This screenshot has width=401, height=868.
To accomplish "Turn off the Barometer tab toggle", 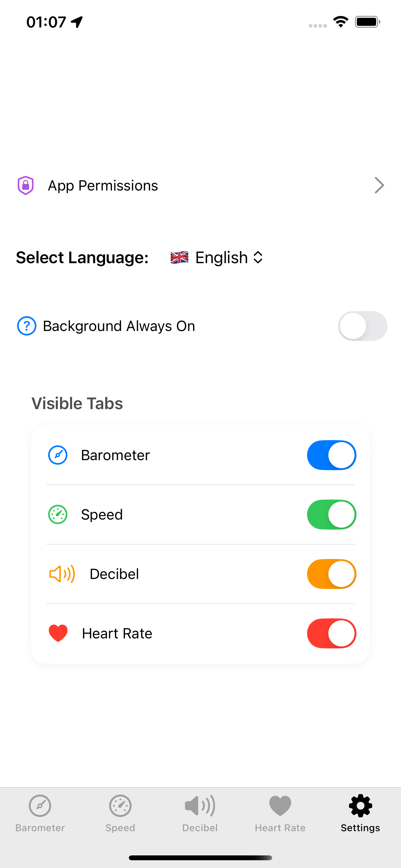I will [332, 455].
